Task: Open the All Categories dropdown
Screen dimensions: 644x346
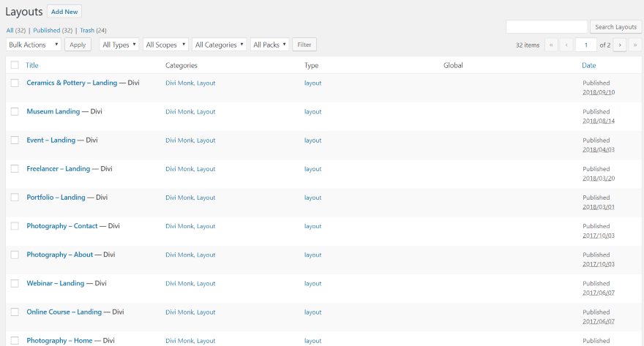Action: 220,45
